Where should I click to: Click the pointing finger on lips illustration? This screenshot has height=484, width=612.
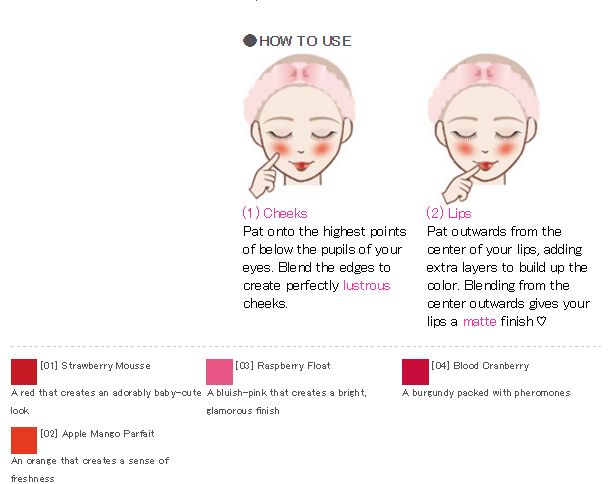[x=461, y=183]
